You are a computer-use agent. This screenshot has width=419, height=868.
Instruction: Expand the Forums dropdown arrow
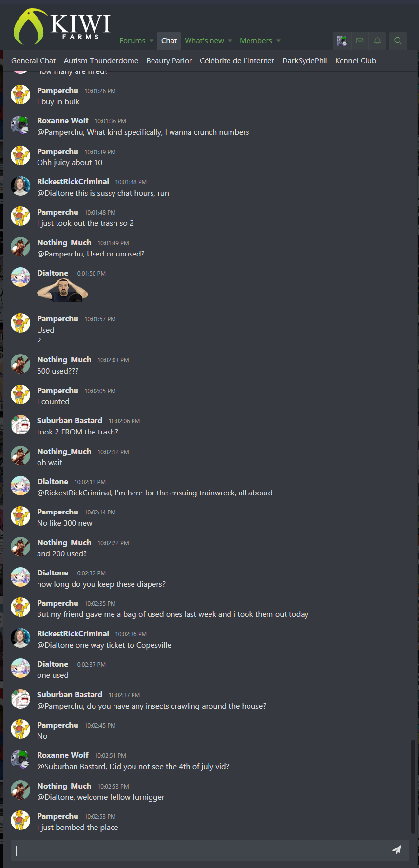pos(152,41)
